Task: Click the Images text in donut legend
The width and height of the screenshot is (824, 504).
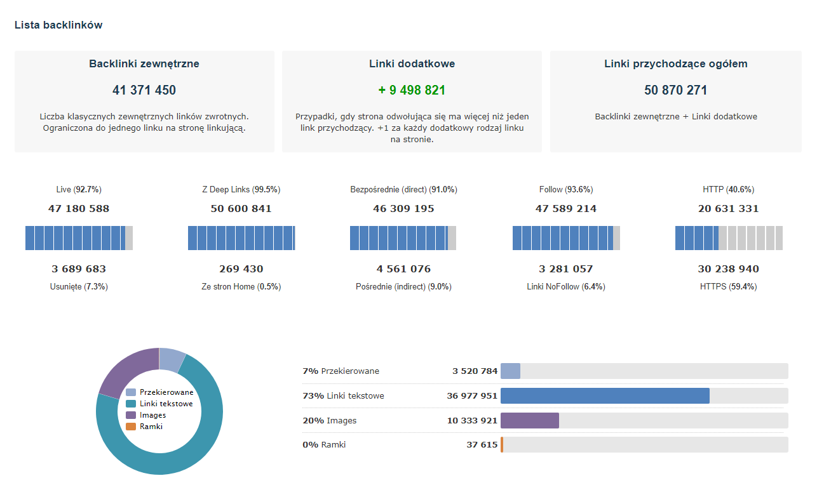Action: click(x=152, y=415)
